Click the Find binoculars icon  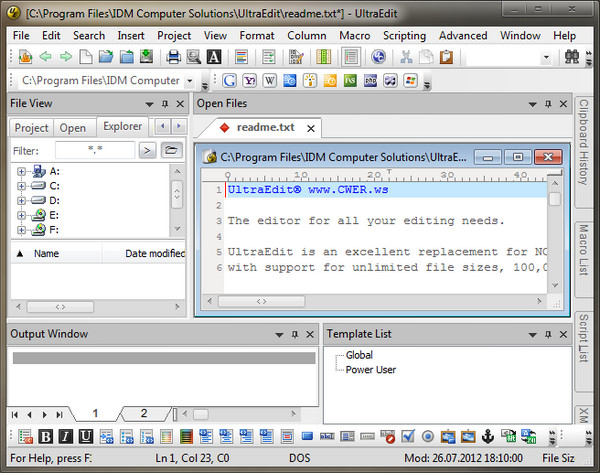[194, 57]
